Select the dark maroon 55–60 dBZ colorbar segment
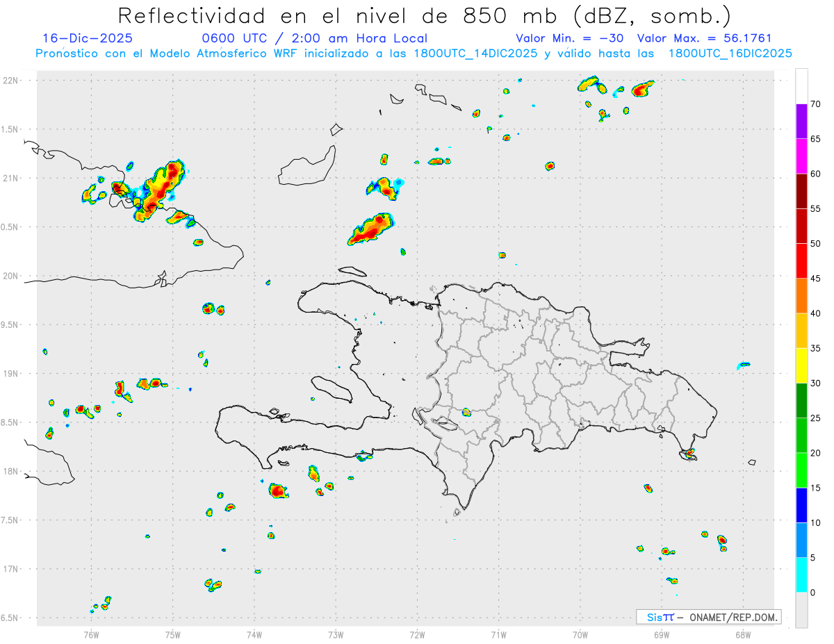834x644 pixels. 801,191
